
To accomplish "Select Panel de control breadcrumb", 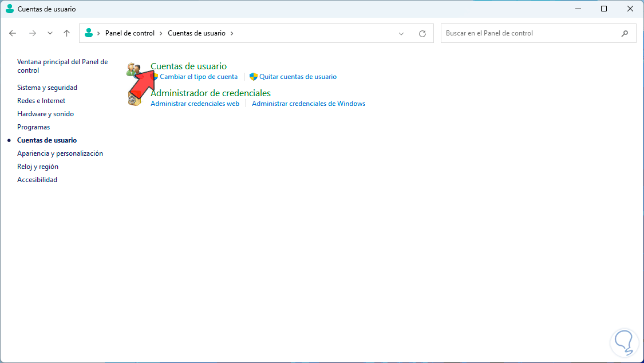I will point(130,33).
